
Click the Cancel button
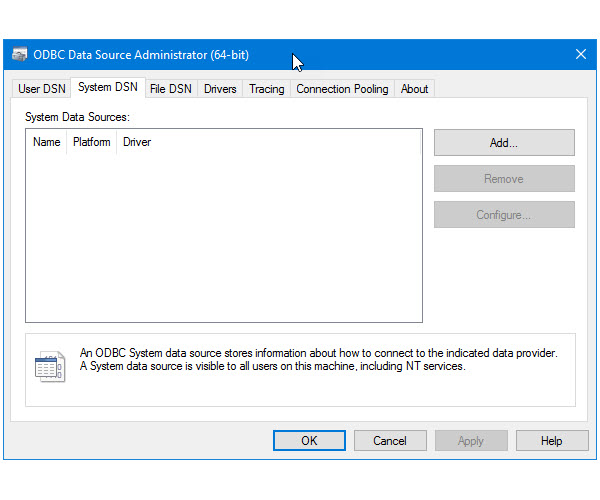click(x=390, y=441)
